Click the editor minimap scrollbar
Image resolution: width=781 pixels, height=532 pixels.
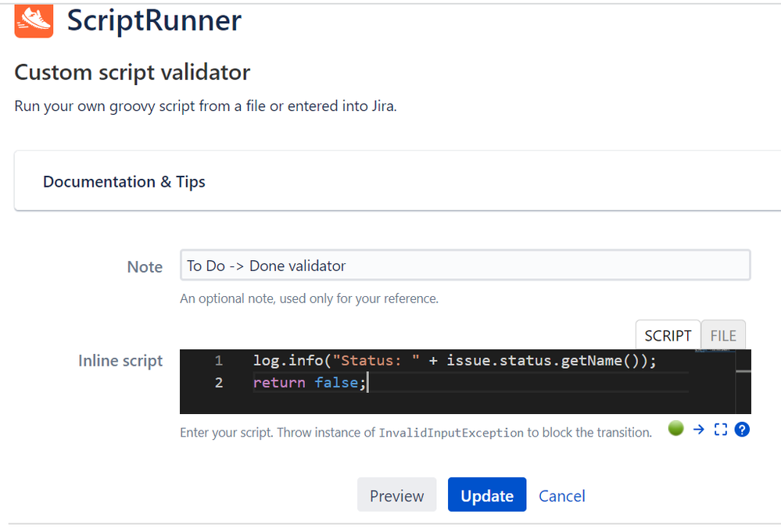tap(743, 381)
